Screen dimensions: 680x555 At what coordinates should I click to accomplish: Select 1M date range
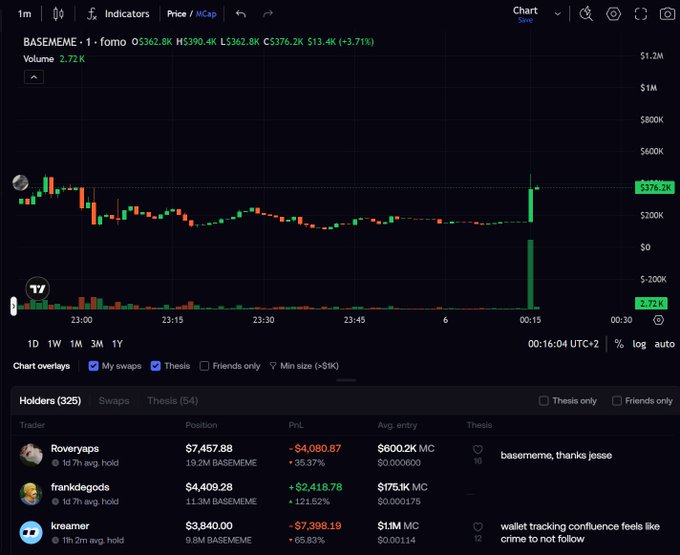click(x=76, y=344)
